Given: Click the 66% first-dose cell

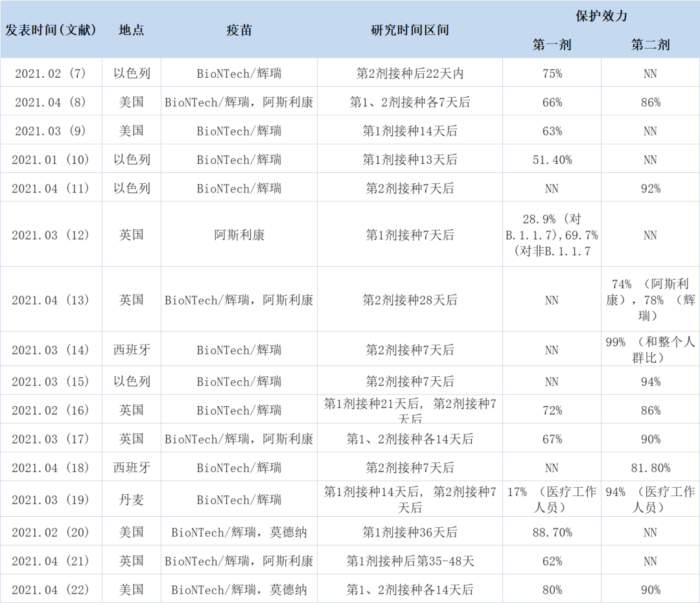Looking at the screenshot, I should coord(552,102).
